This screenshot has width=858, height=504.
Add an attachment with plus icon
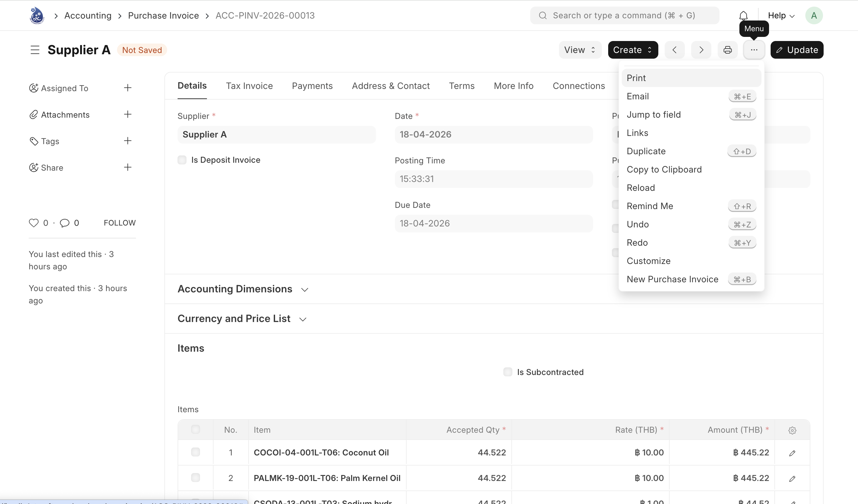point(128,114)
